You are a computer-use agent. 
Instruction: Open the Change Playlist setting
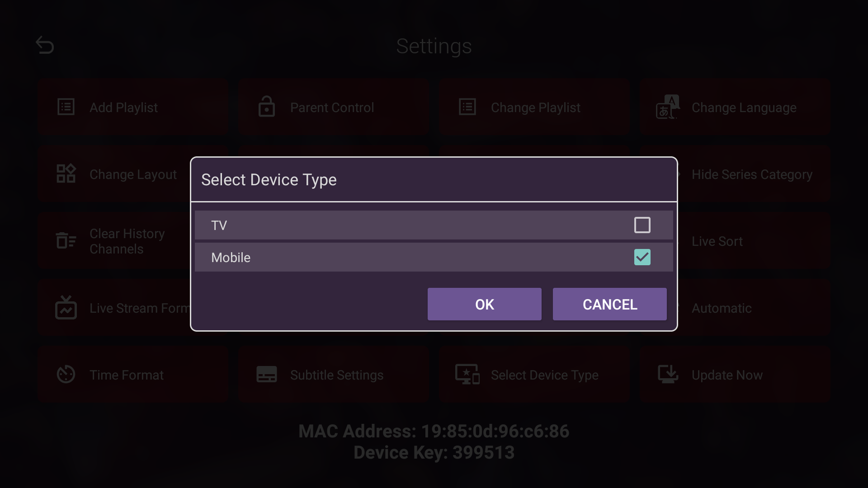pos(536,108)
